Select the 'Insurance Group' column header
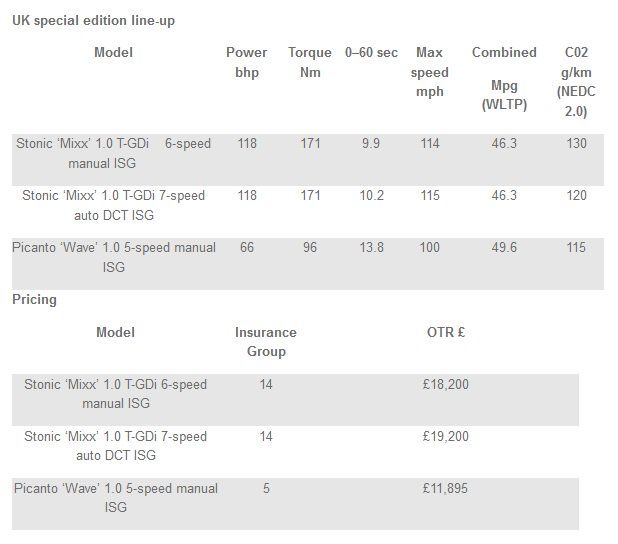618x544 pixels. click(x=266, y=341)
